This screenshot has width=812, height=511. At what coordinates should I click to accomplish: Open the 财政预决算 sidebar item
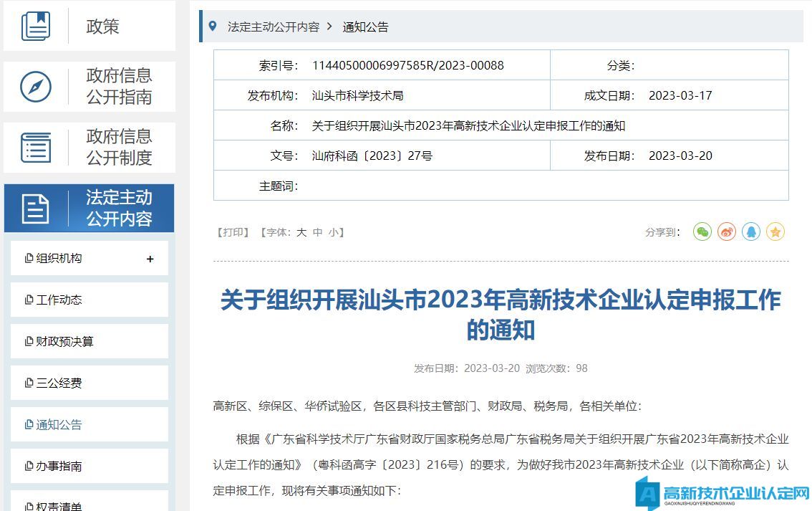click(x=64, y=342)
